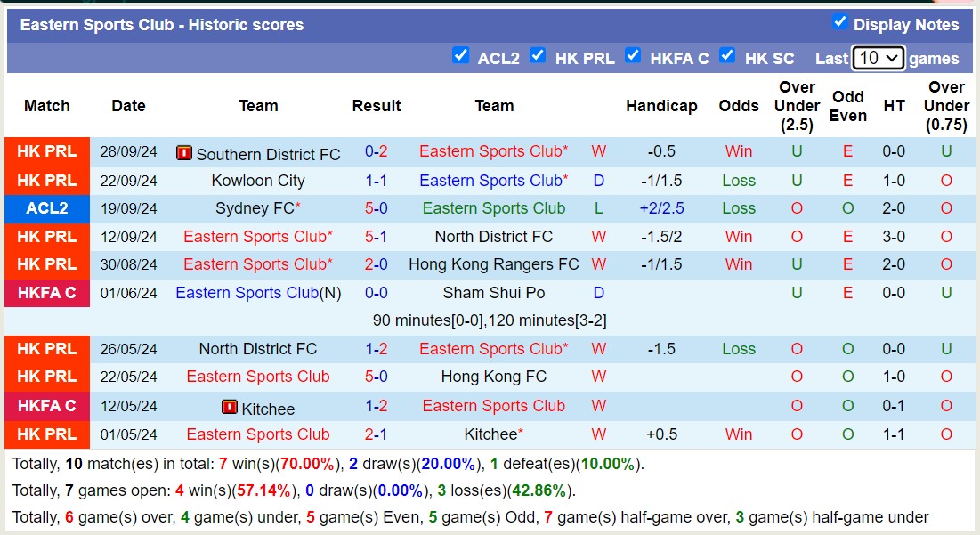This screenshot has width=980, height=535.
Task: Click red card icon beside Kitchee
Action: (x=229, y=408)
